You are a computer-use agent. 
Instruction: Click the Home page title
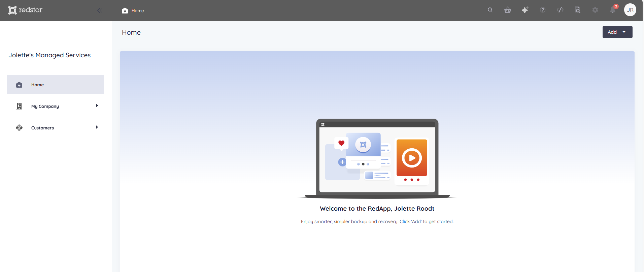click(x=131, y=32)
